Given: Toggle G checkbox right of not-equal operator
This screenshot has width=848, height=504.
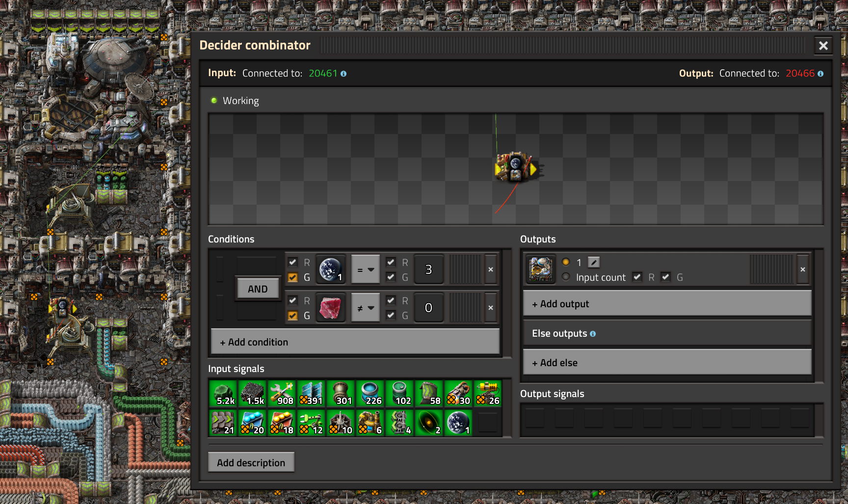Looking at the screenshot, I should pyautogui.click(x=391, y=316).
